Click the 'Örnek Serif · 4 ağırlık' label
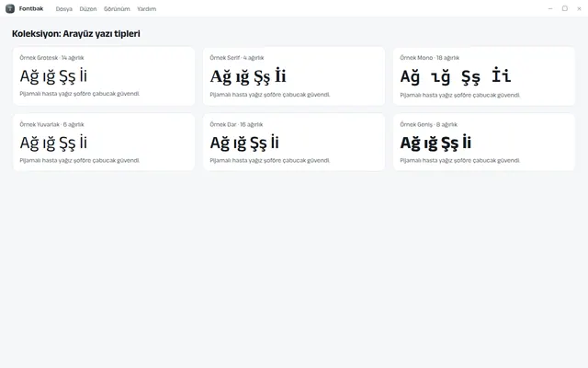 (237, 58)
